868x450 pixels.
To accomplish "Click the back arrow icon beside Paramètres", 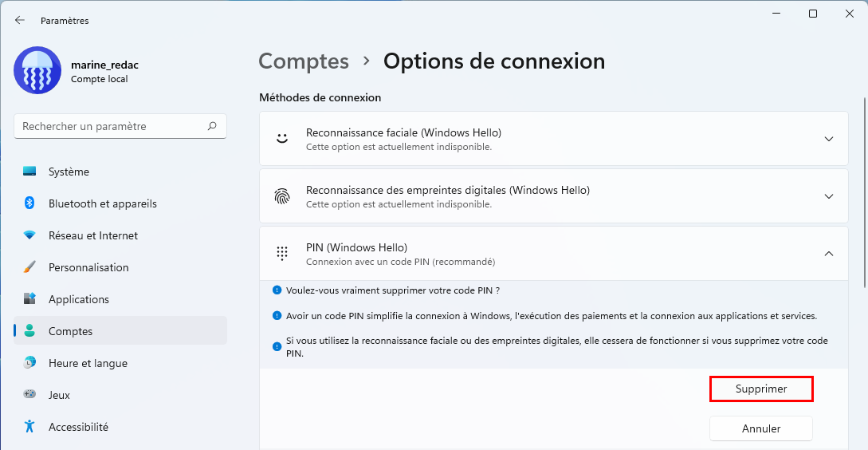I will [x=20, y=21].
